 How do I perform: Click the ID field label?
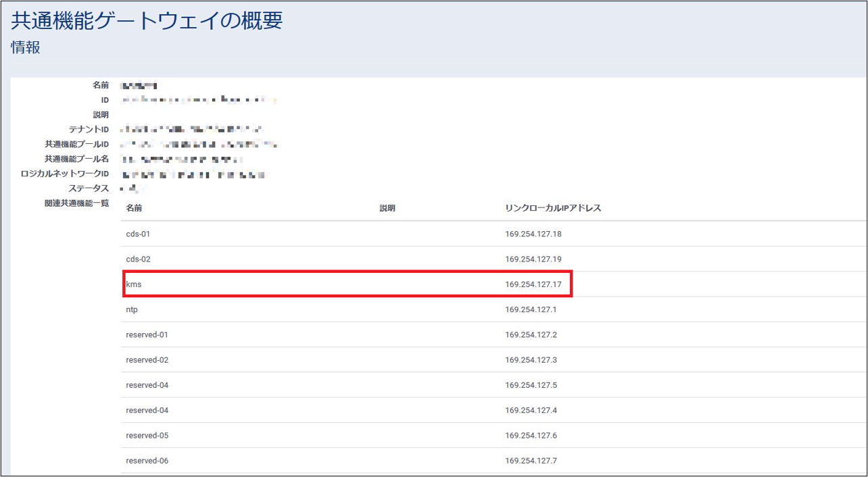(105, 100)
